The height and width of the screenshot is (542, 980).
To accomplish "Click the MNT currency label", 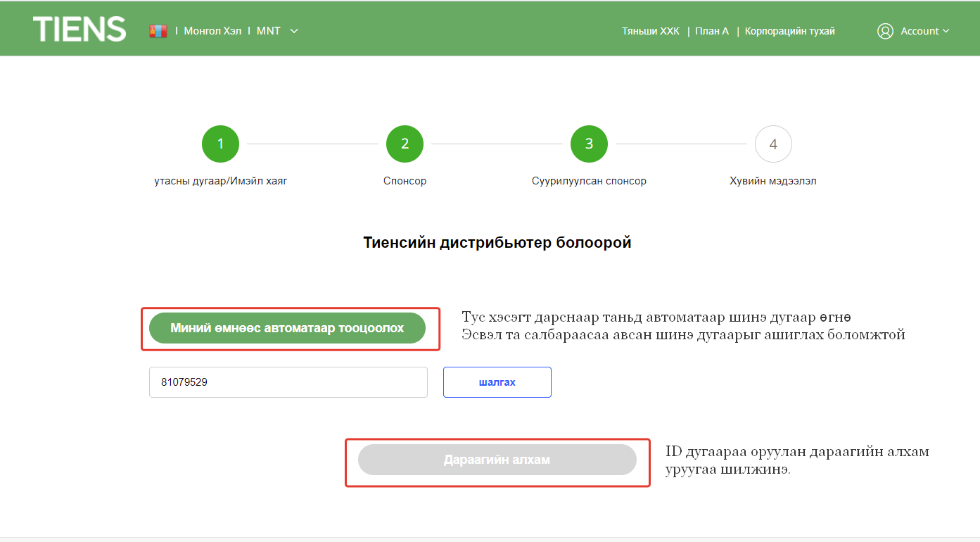I will pyautogui.click(x=268, y=31).
